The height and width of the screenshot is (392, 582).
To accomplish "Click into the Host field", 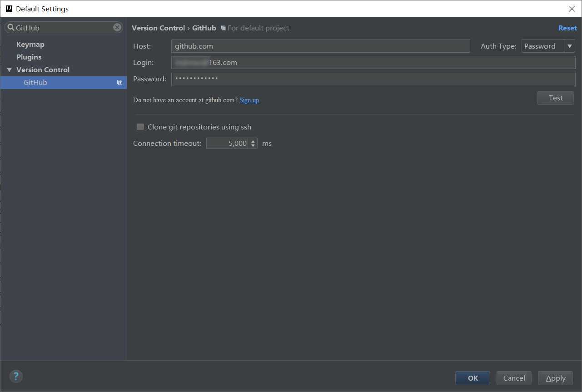I will click(320, 46).
